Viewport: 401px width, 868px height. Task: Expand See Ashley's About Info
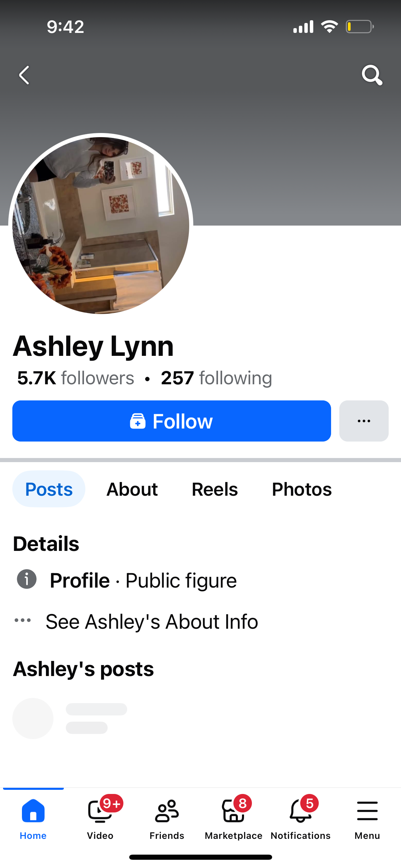(151, 622)
